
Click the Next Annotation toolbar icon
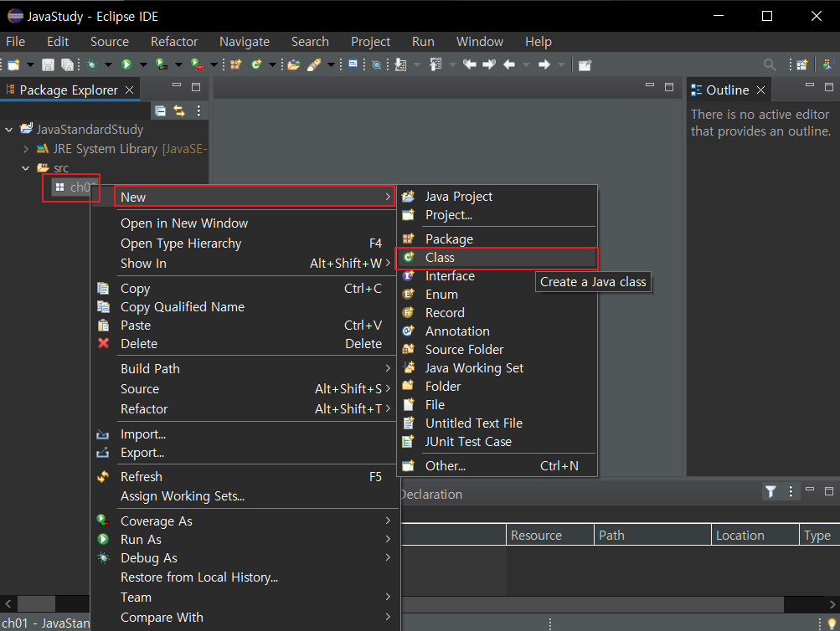[x=400, y=64]
